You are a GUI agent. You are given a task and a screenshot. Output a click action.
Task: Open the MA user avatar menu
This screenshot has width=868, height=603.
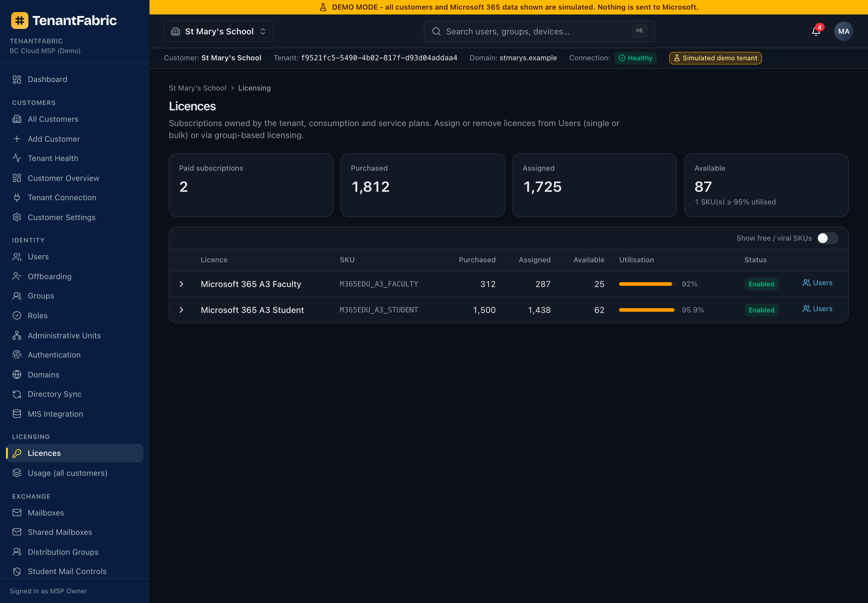click(x=844, y=31)
